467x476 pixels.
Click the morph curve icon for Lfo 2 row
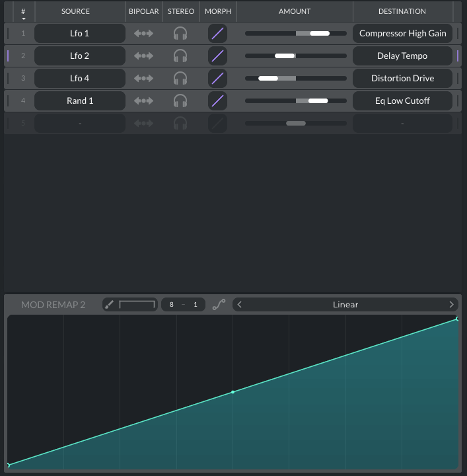[x=217, y=56]
